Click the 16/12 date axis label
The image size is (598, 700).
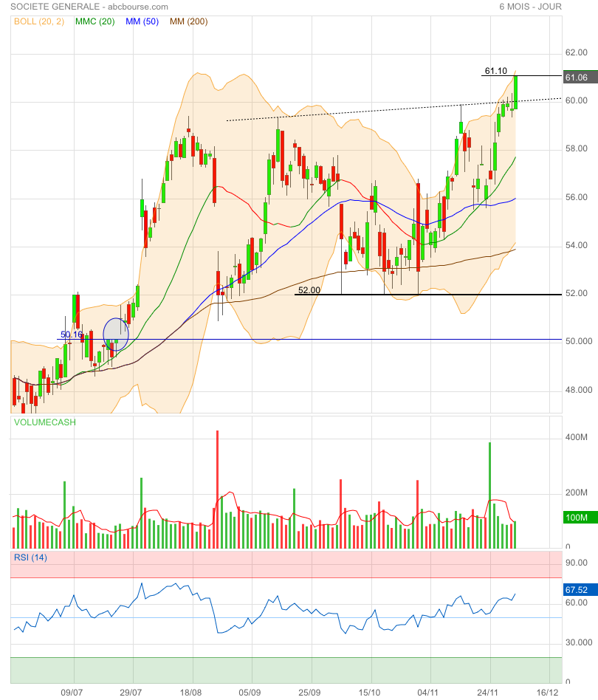[547, 693]
